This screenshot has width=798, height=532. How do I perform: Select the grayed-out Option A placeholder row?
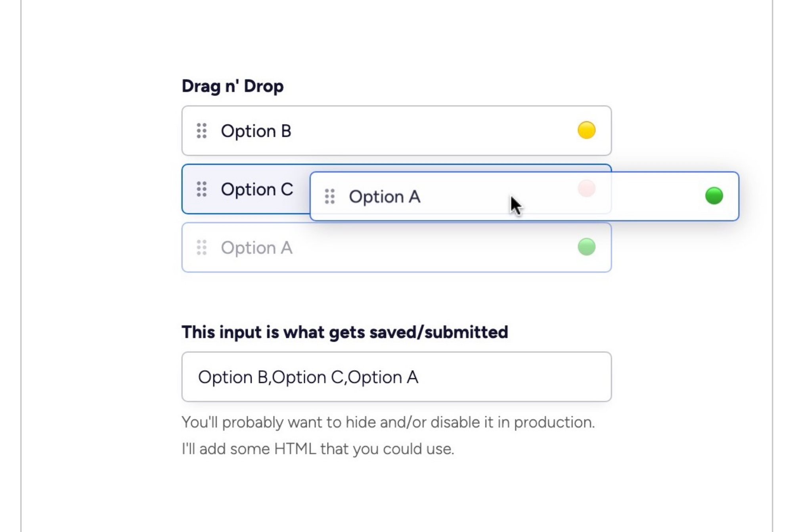click(396, 248)
